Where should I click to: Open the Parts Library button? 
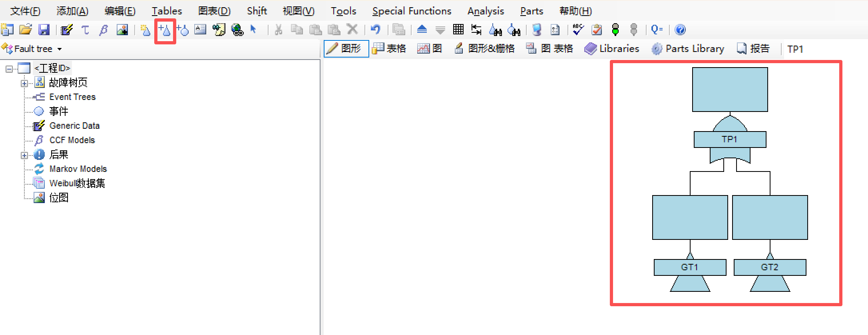tap(688, 49)
